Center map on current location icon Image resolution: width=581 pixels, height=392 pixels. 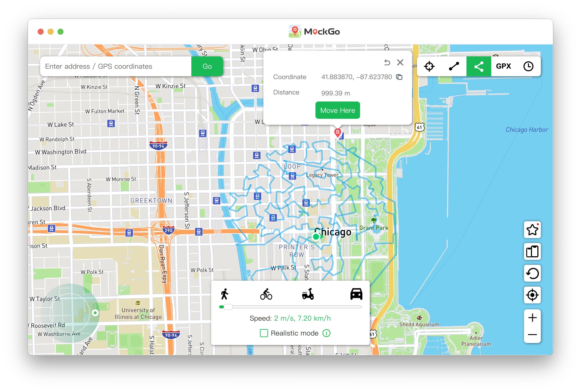click(532, 295)
